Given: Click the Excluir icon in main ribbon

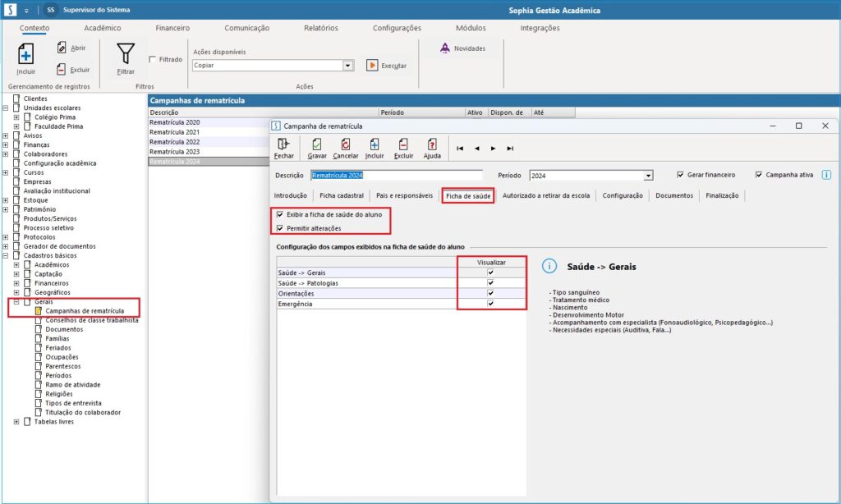Looking at the screenshot, I should [61, 70].
